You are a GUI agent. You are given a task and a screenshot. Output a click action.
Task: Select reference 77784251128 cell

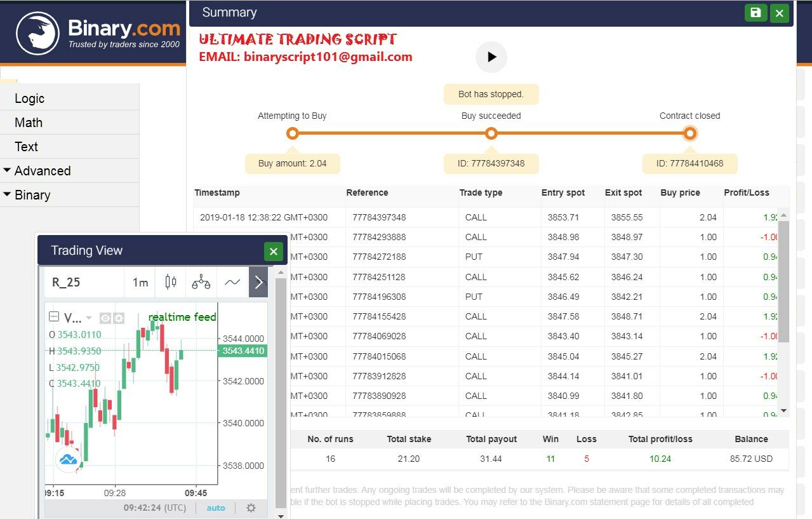point(379,277)
